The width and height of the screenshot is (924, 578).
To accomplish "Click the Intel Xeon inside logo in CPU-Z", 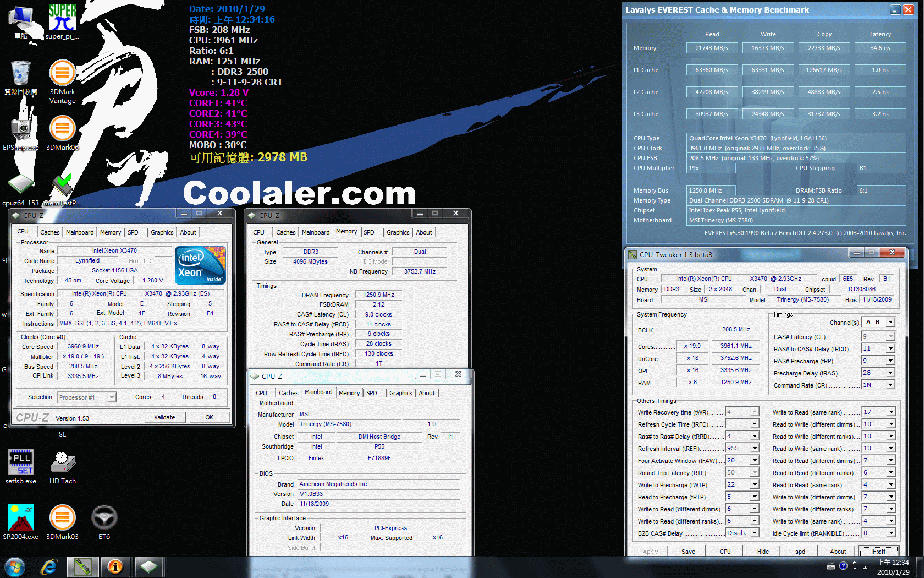I will point(201,265).
